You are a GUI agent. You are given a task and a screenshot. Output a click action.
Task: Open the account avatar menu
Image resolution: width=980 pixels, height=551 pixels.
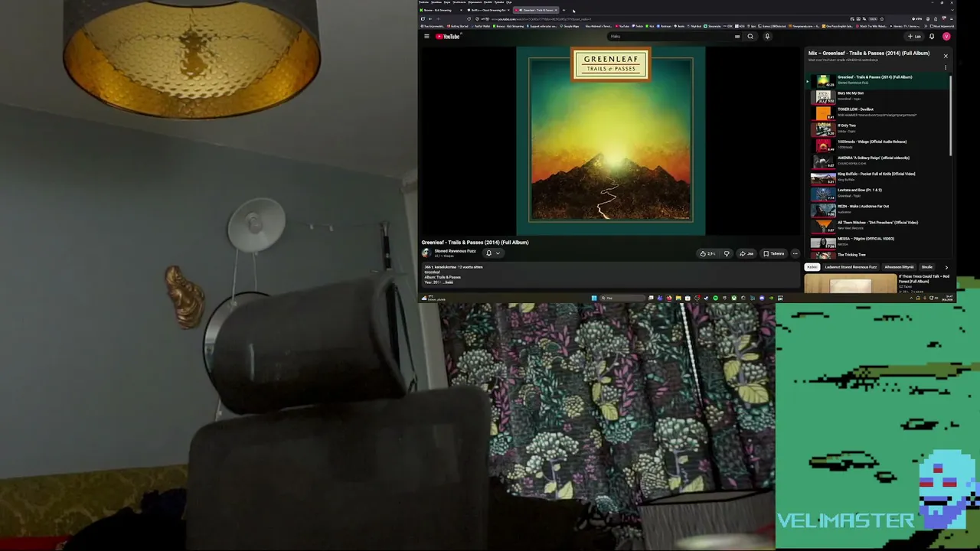[x=946, y=36]
